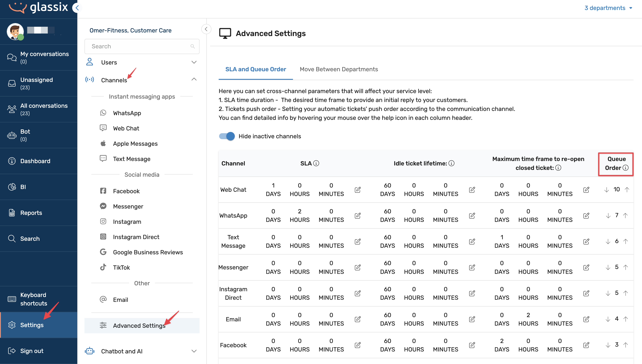Edit Web Chat SLA duration pencil icon
The height and width of the screenshot is (364, 642).
(358, 190)
